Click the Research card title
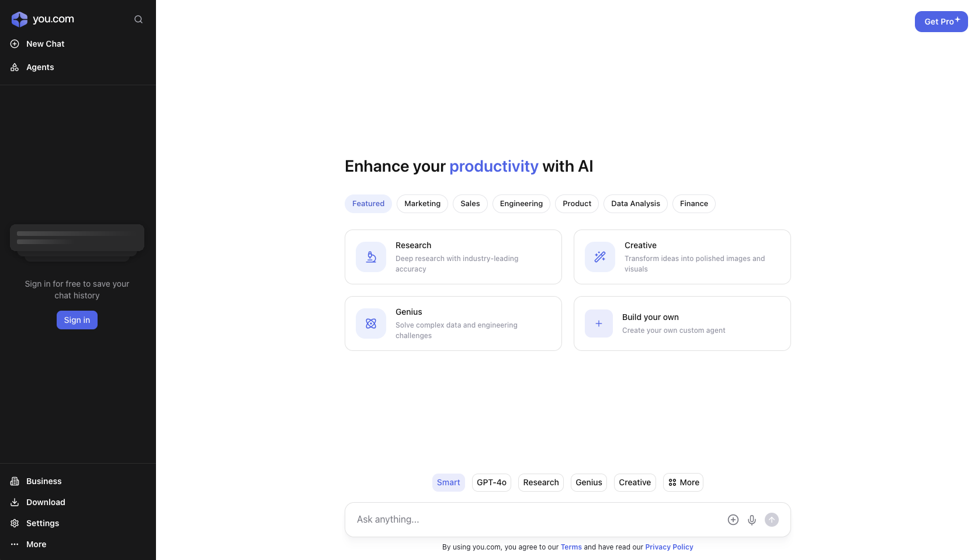The height and width of the screenshot is (560, 978). 413,245
